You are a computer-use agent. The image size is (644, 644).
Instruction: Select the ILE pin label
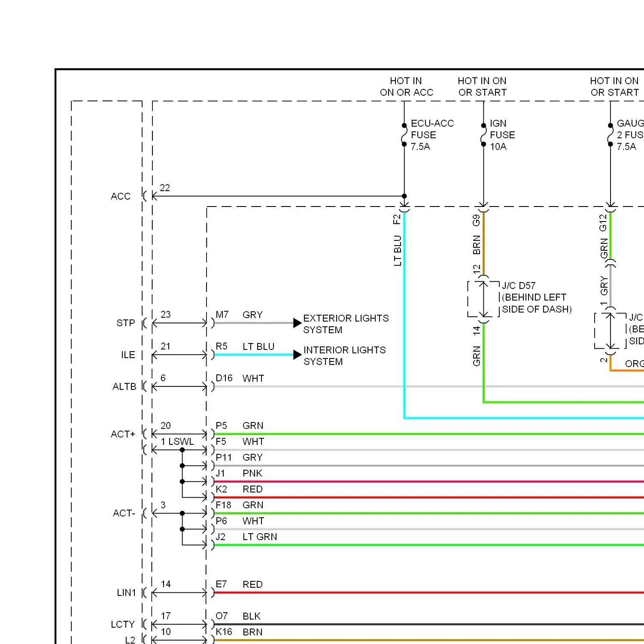(128, 355)
